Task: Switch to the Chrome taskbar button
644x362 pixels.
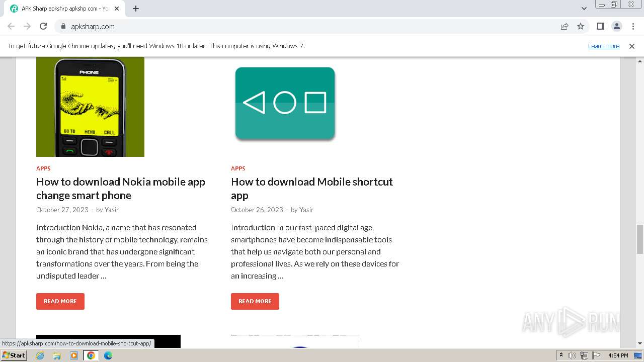Action: point(91,355)
